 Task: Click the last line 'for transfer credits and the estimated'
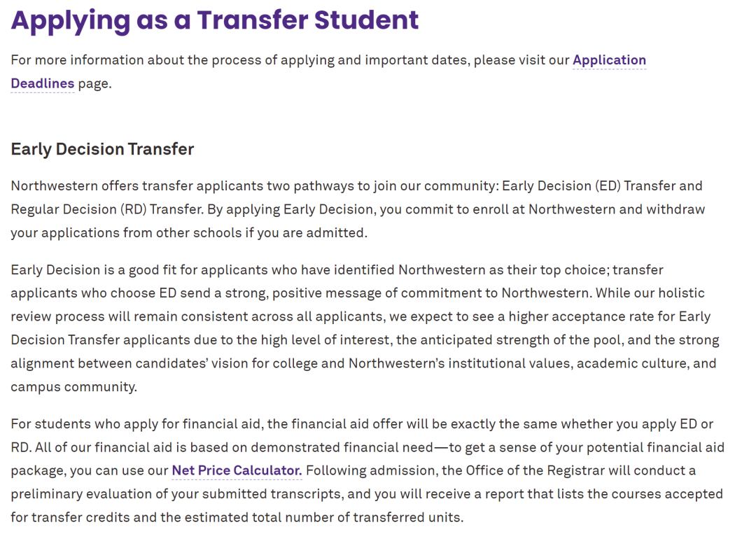(x=237, y=518)
